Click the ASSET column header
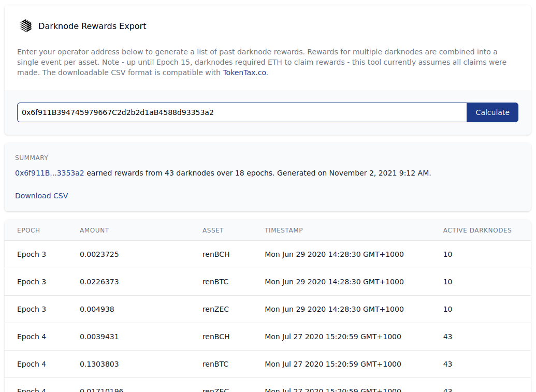This screenshot has height=392, width=536. point(213,230)
